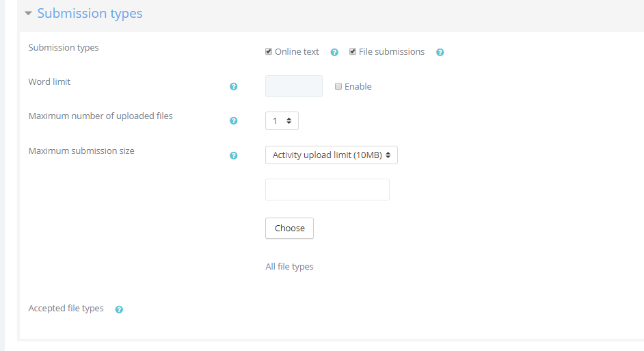Click the Online text label
The width and height of the screenshot is (644, 351).
coord(297,52)
